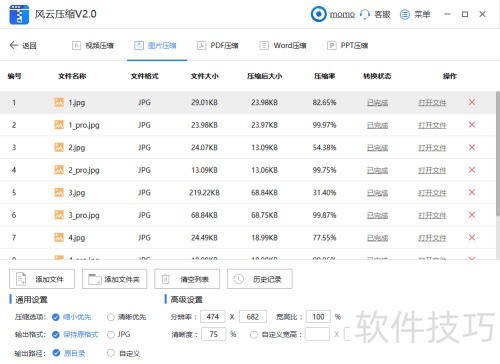This screenshot has height=364, width=500.
Task: Click 文件名称 column header
Action: click(72, 76)
